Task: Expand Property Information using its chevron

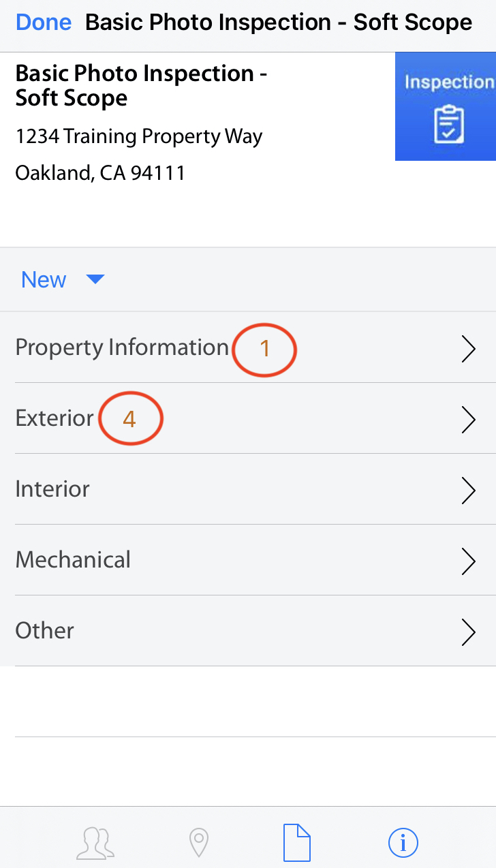Action: (x=468, y=349)
